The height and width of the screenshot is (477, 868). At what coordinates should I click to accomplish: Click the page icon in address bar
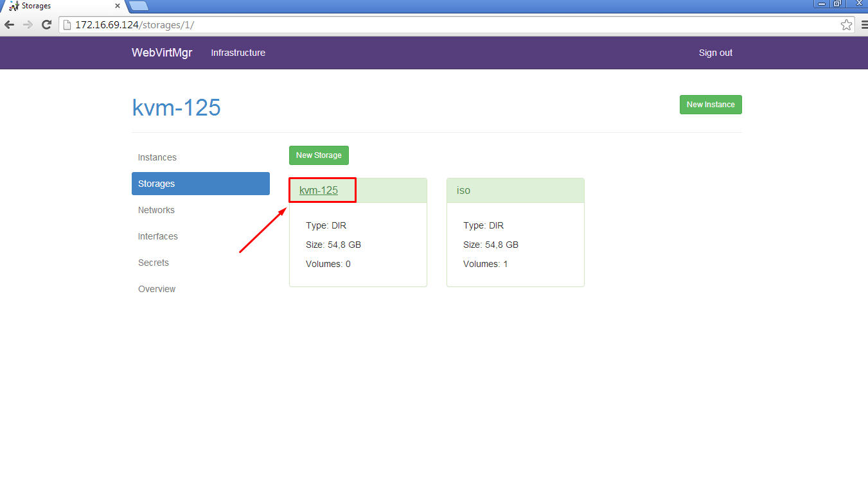coord(67,25)
